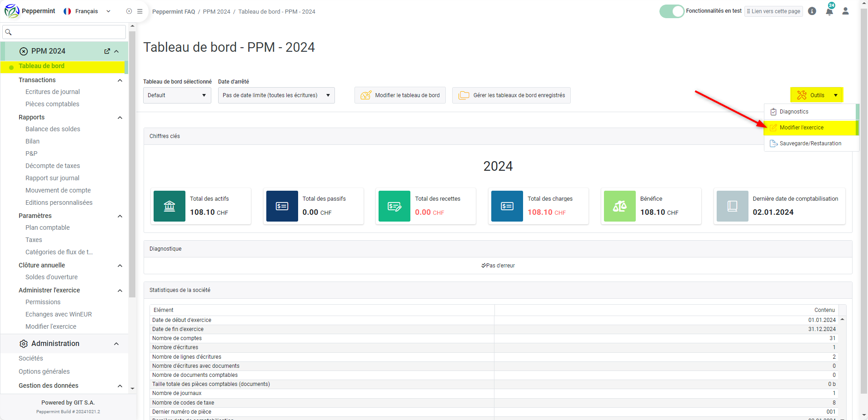
Task: Open Plan comptable
Action: [x=48, y=227]
